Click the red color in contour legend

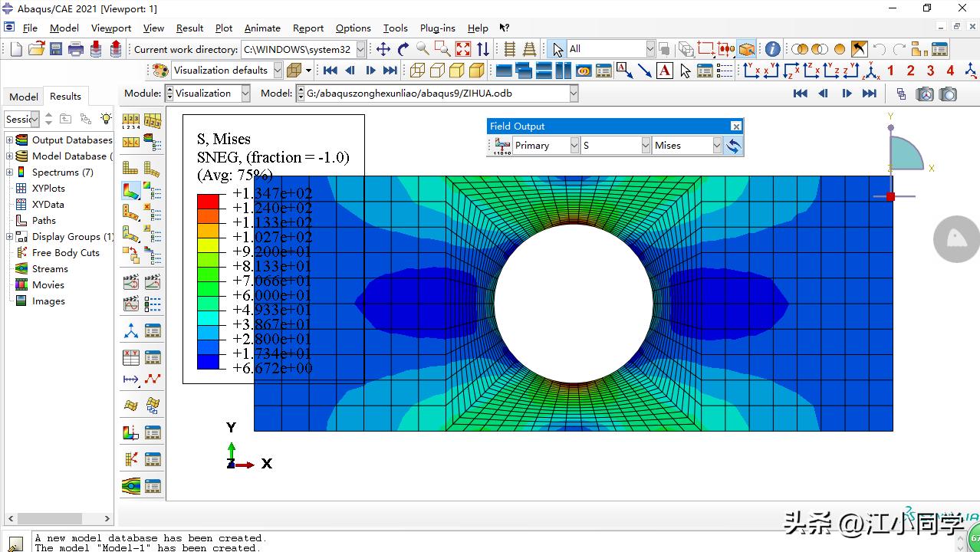click(x=208, y=201)
